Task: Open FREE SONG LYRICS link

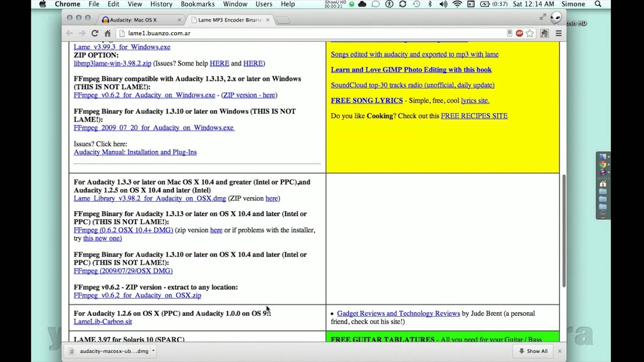Action: point(367,101)
